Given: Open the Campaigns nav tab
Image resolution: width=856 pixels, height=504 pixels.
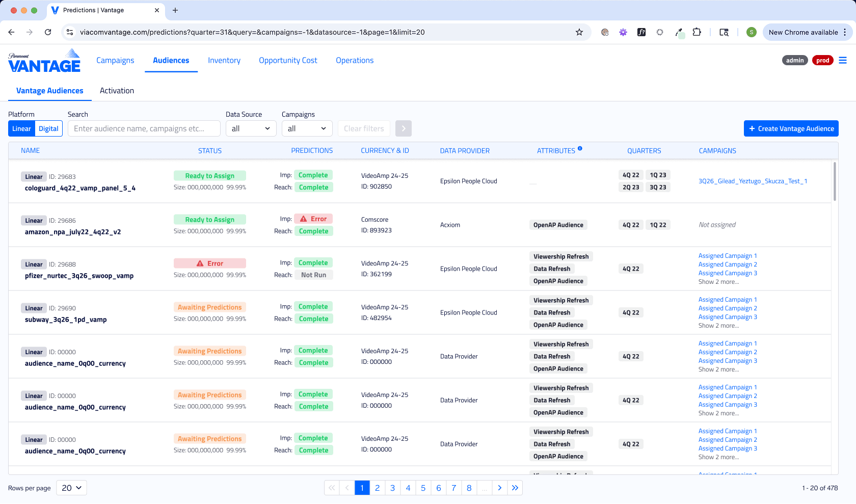Looking at the screenshot, I should point(115,60).
